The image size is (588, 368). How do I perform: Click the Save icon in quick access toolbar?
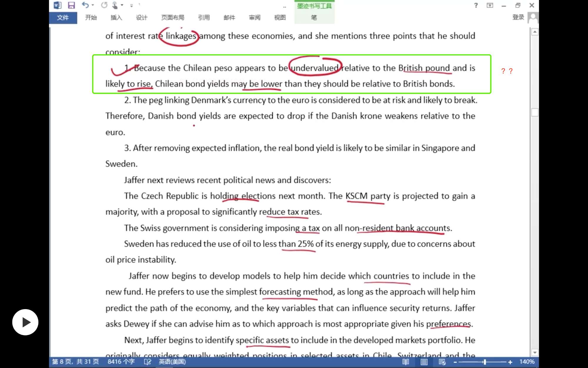pyautogui.click(x=71, y=5)
